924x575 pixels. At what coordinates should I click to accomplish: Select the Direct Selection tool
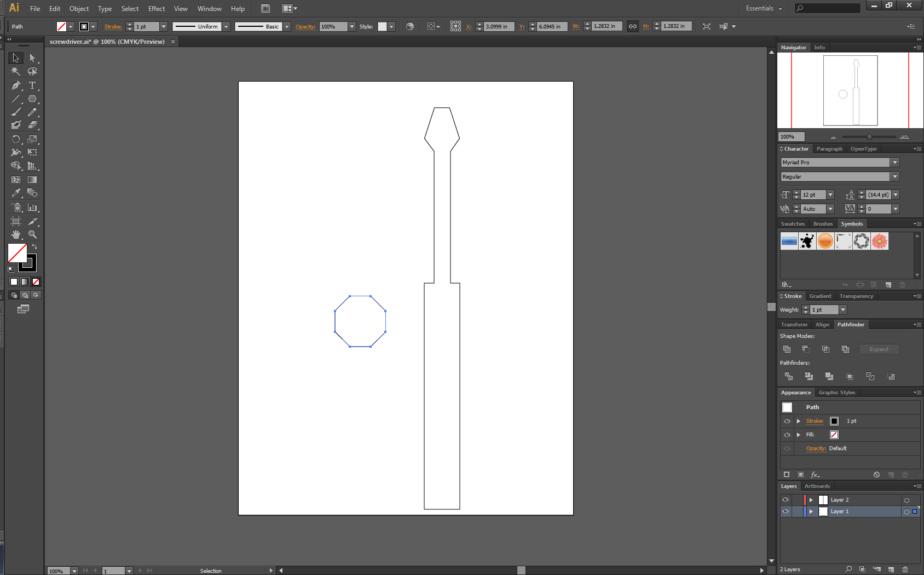tap(32, 58)
